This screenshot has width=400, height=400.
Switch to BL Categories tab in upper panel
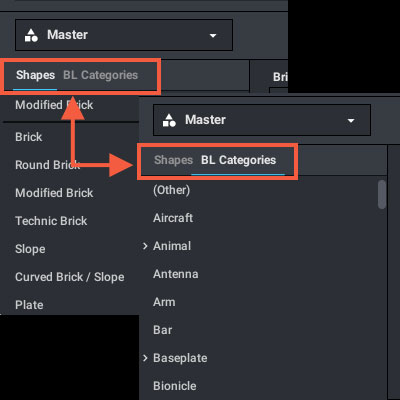point(100,75)
